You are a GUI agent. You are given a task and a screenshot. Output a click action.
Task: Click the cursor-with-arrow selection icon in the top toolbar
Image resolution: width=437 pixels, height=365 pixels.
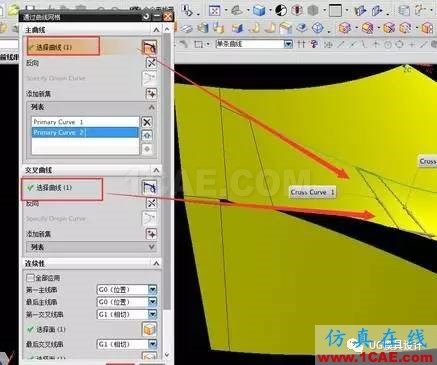tap(188, 10)
